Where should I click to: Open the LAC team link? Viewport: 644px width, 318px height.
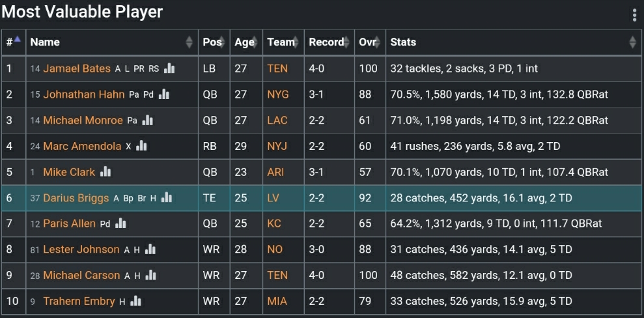(277, 121)
